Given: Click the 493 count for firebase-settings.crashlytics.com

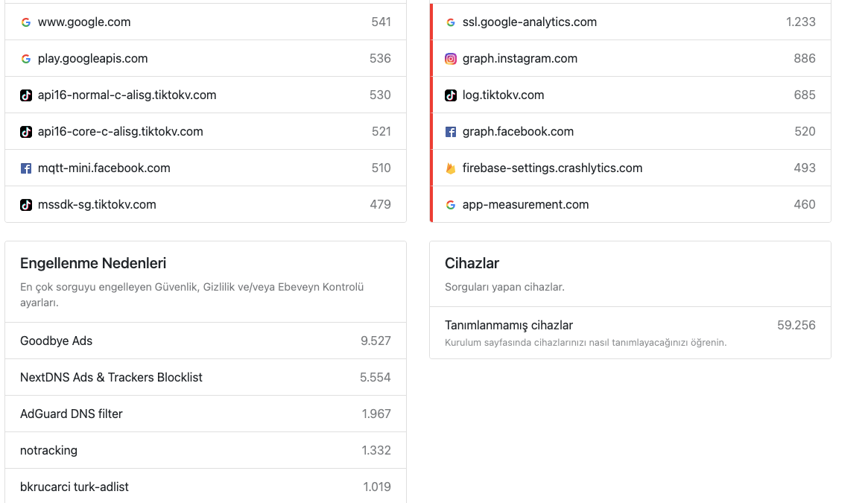Looking at the screenshot, I should pyautogui.click(x=805, y=168).
